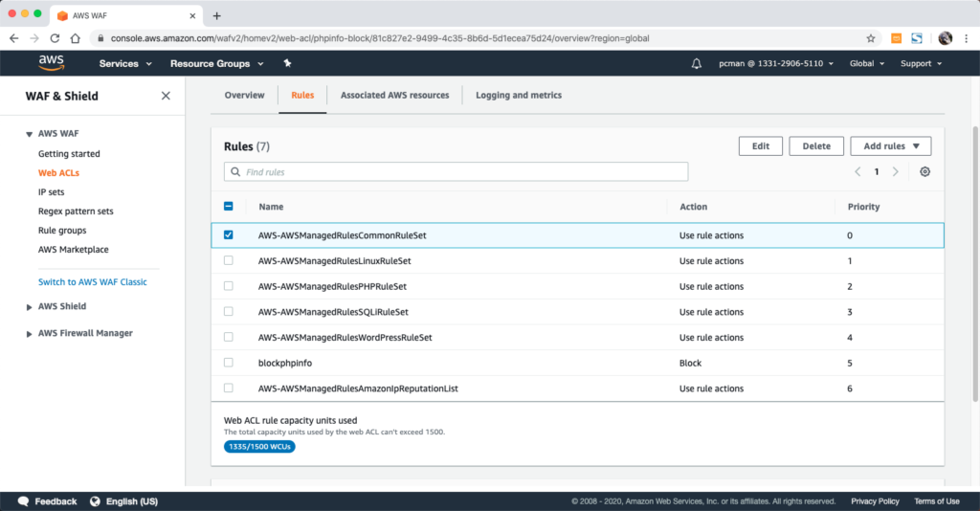
Task: Click the pin shortcut icon in navbar
Action: (x=287, y=63)
